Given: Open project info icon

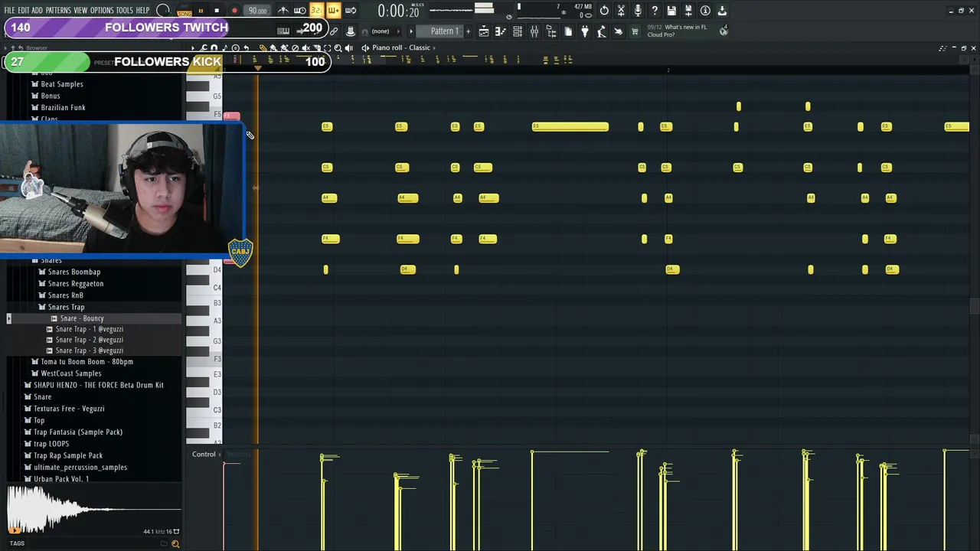Looking at the screenshot, I should (x=705, y=11).
